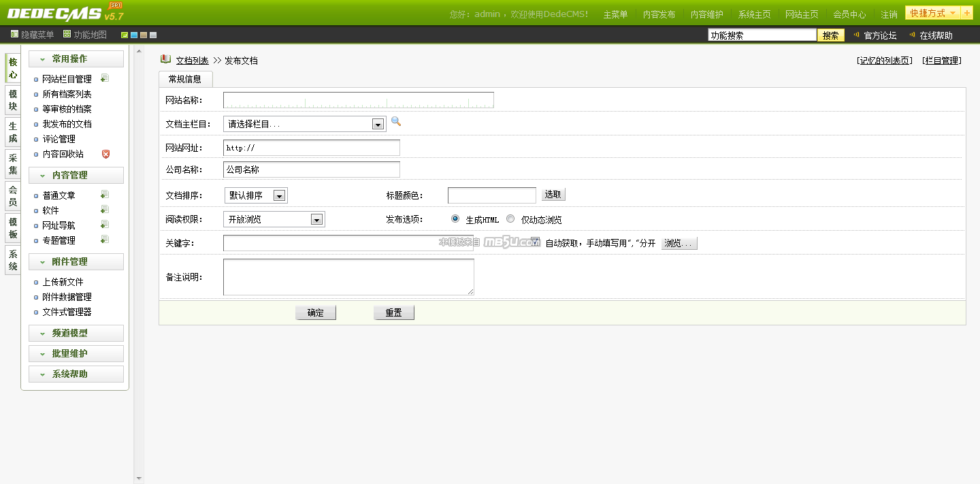This screenshot has height=484, width=980.
Task: Expand the 频道模型 sidebar section
Action: (76, 334)
